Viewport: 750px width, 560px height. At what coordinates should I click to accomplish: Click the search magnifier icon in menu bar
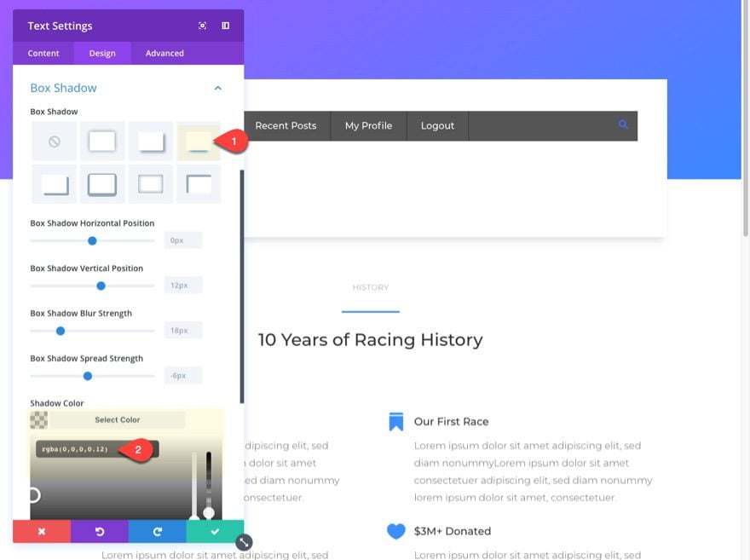click(x=622, y=124)
